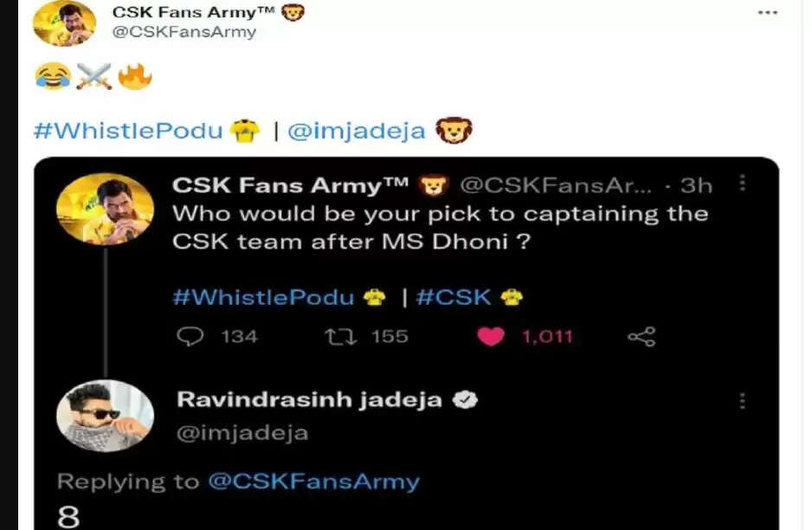Open the #CSK hashtag link
Image resolution: width=812 pixels, height=530 pixels.
[x=453, y=297]
